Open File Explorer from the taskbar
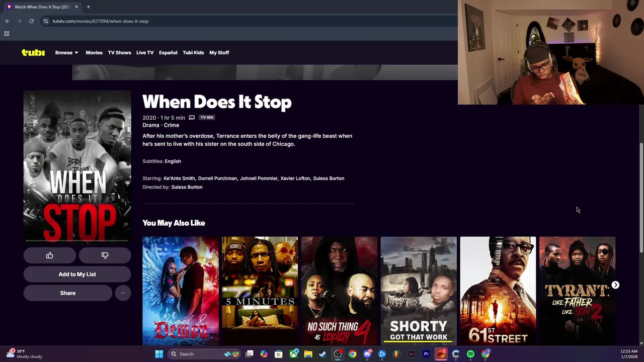 308,354
